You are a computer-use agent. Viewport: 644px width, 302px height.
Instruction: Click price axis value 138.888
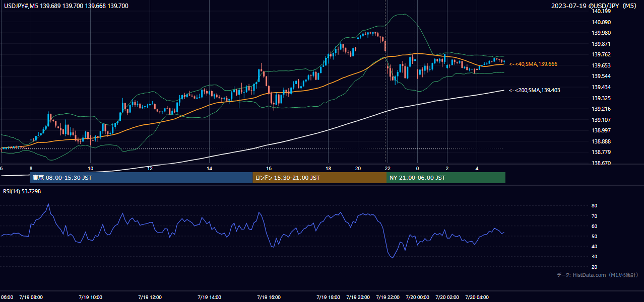(x=602, y=141)
